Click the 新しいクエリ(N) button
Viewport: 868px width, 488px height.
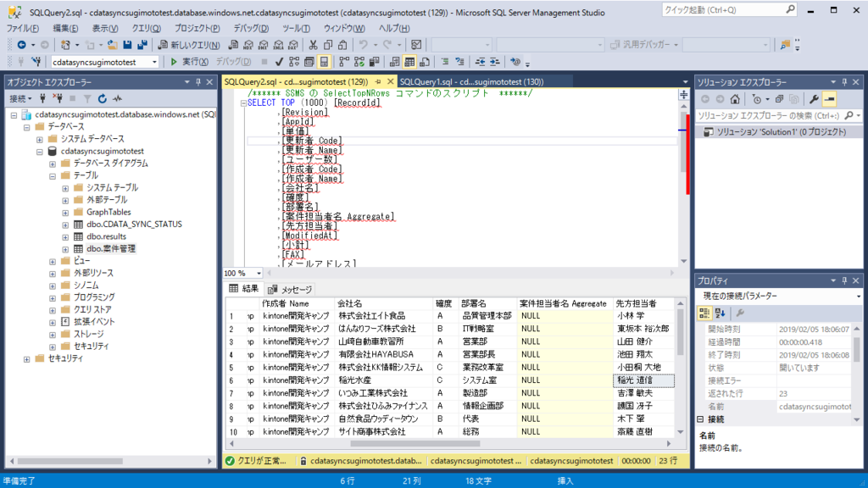tap(189, 45)
